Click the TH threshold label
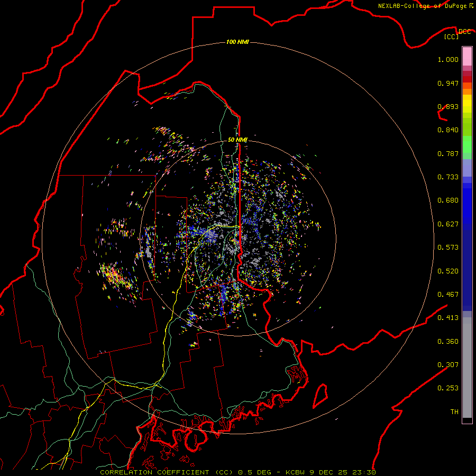 point(454,412)
